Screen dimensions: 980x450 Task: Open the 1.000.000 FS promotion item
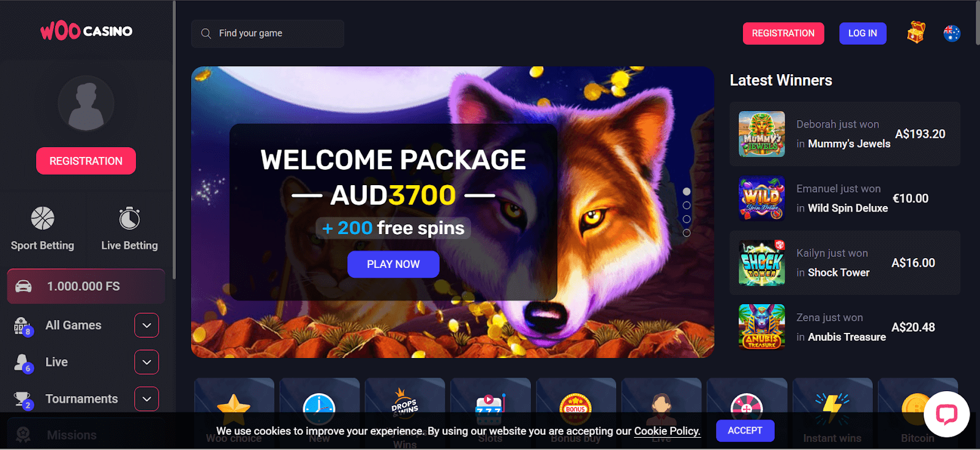(86, 286)
